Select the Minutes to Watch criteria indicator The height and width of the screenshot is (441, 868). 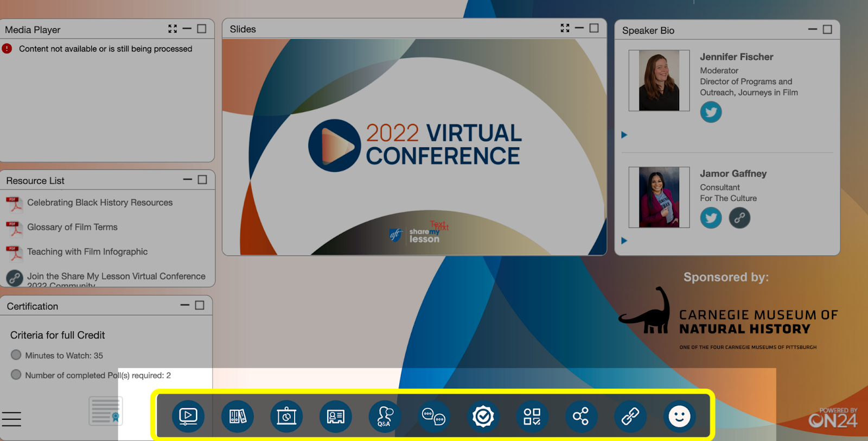[x=16, y=355]
